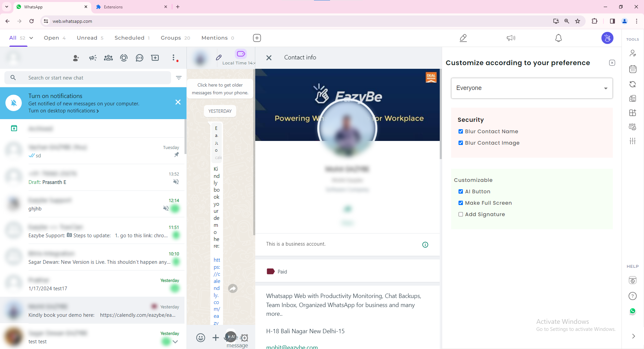This screenshot has width=644, height=349.
Task: Dismiss the Turn on notifications banner
Action: click(178, 102)
